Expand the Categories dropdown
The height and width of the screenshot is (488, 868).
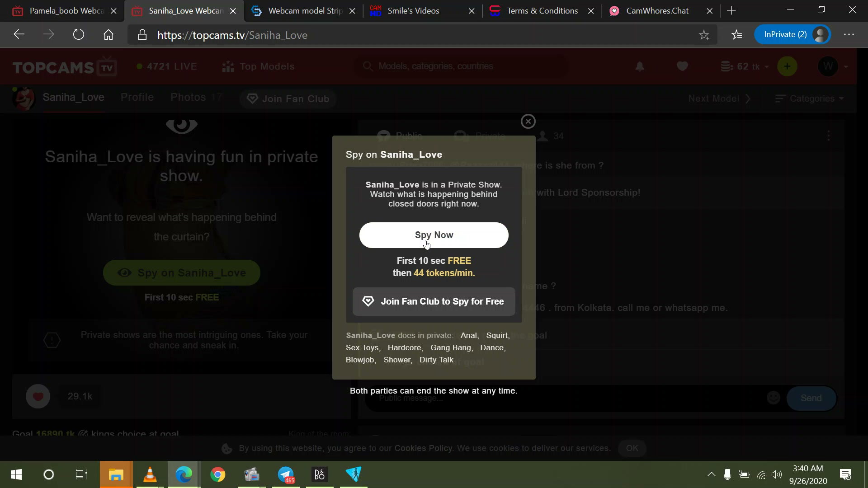tap(809, 99)
